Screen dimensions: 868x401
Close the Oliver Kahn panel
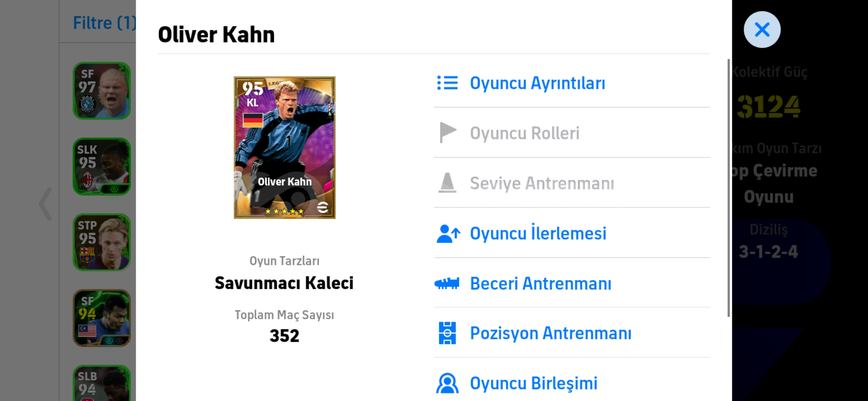[762, 29]
